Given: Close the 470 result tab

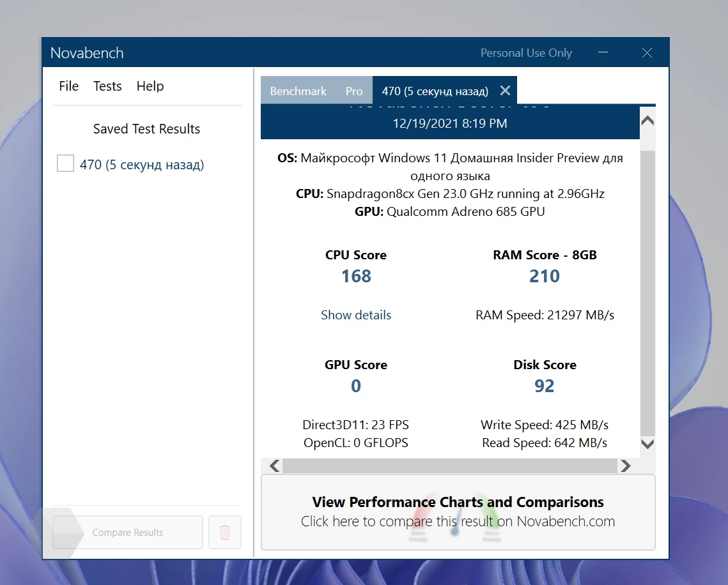Looking at the screenshot, I should pyautogui.click(x=505, y=91).
